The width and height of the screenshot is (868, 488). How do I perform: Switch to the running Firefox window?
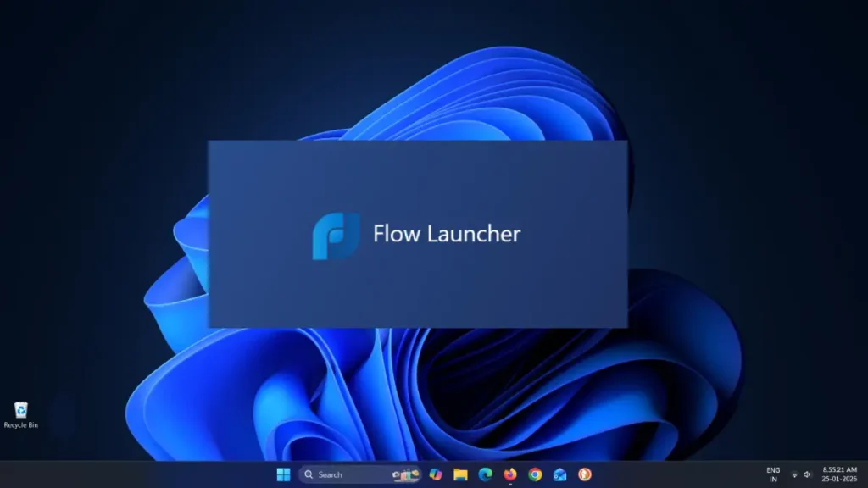click(x=509, y=474)
